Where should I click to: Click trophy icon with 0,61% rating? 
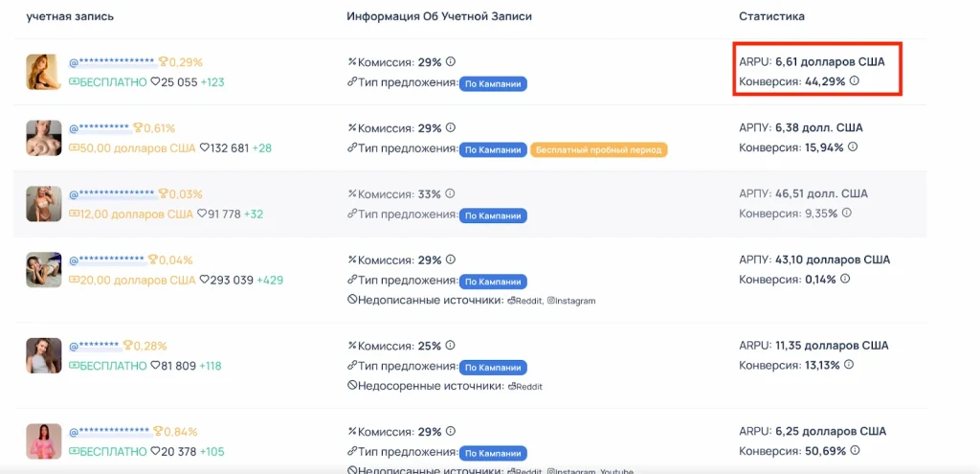click(138, 128)
